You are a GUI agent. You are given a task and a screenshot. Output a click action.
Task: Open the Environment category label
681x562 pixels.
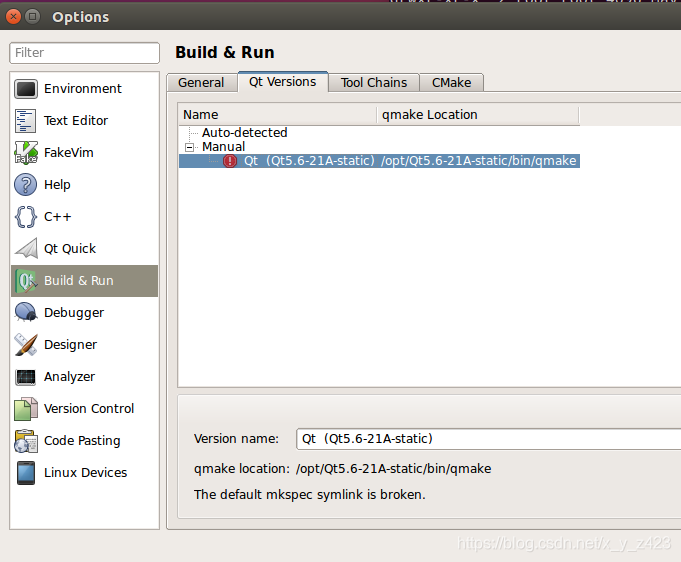(83, 89)
